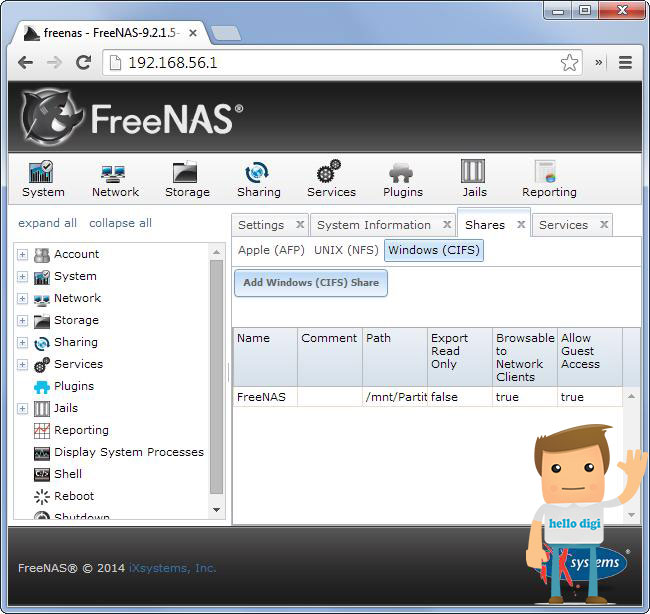Click the /mnt/Partit path cell
Viewport: 650px width, 614px height.
(395, 397)
